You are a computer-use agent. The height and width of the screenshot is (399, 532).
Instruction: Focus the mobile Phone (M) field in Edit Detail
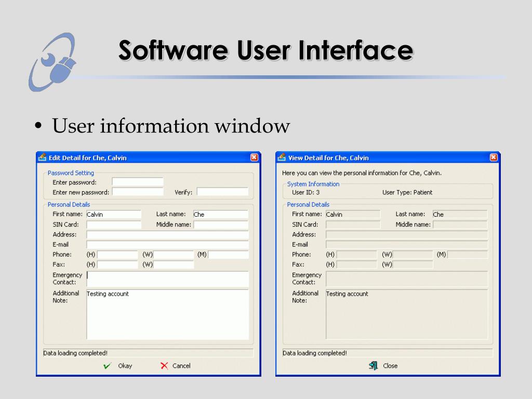coord(229,255)
